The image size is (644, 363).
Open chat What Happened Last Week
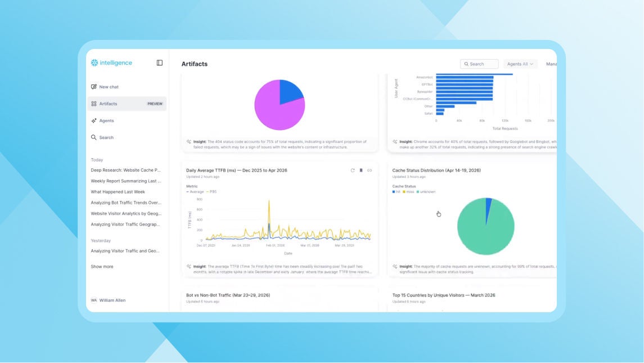pos(118,191)
